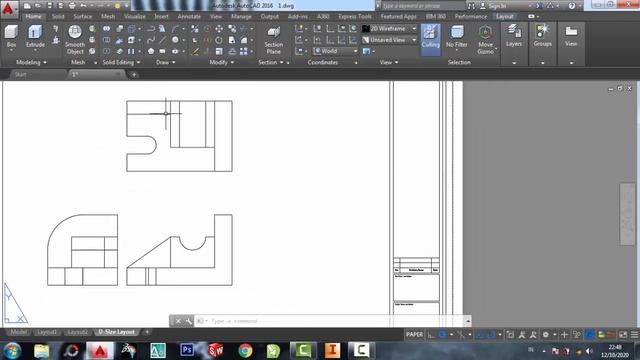Open the Mesh panel label
This screenshot has width=640, height=360.
coord(78,62)
